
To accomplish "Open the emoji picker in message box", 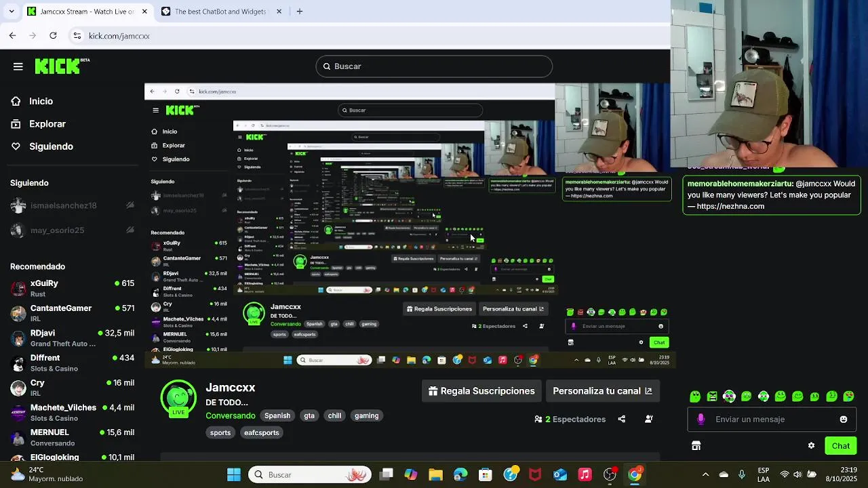I will (x=844, y=420).
